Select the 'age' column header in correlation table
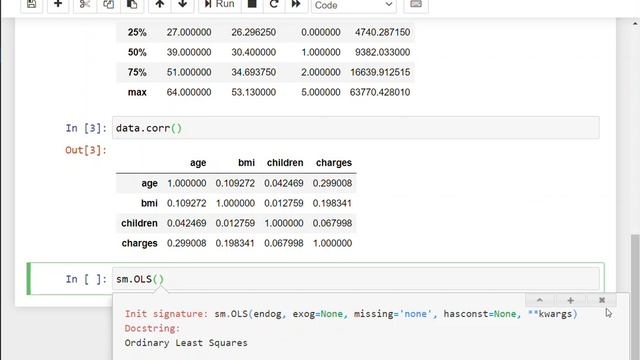640x360 pixels. pos(198,163)
